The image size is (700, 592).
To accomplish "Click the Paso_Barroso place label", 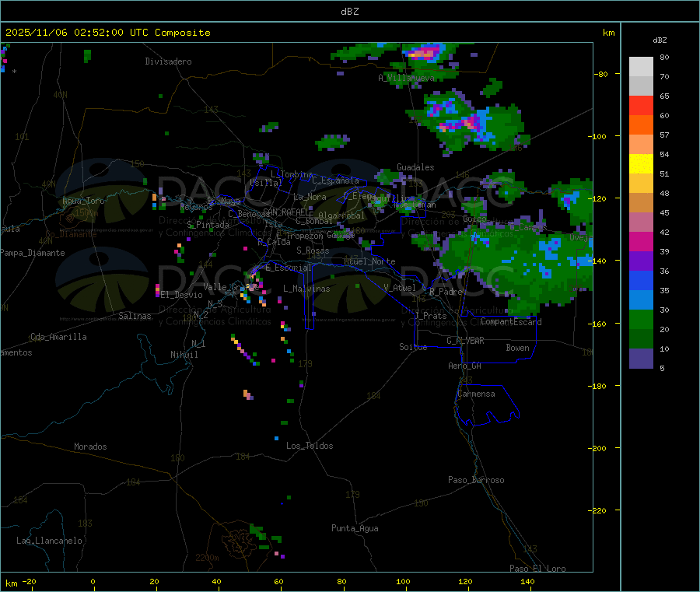I will 476,480.
